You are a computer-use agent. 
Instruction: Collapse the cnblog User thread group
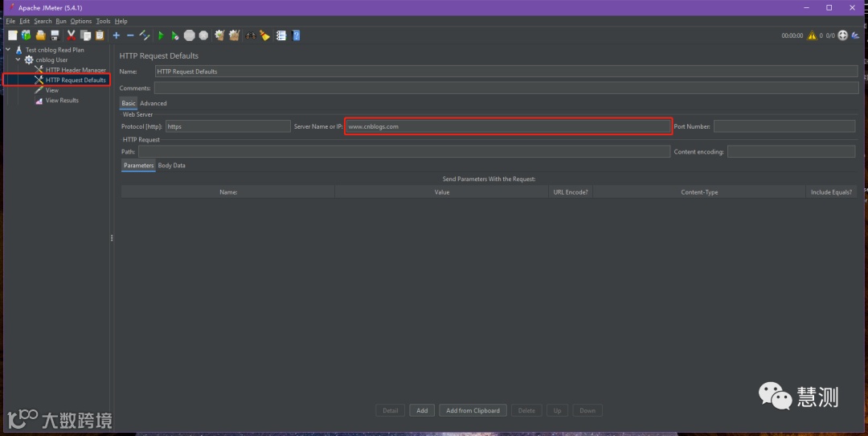pyautogui.click(x=18, y=60)
